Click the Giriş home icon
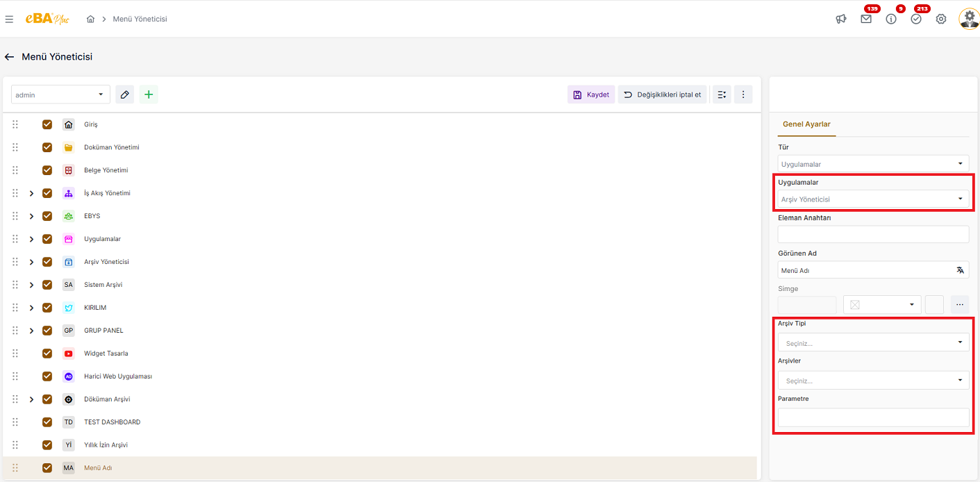Viewport: 980px width, 482px height. (68, 124)
